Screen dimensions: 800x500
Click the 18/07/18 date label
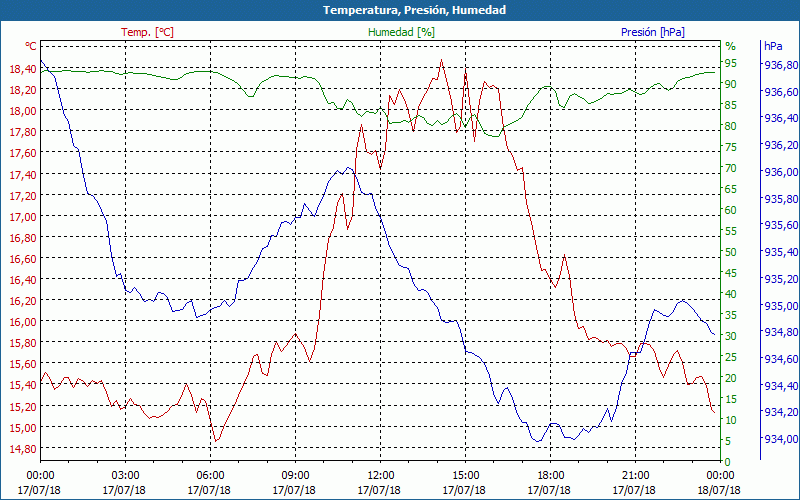tap(719, 490)
